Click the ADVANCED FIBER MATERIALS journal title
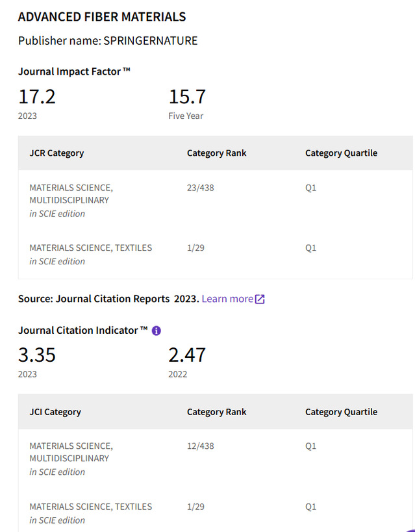The height and width of the screenshot is (532, 415). (x=102, y=17)
